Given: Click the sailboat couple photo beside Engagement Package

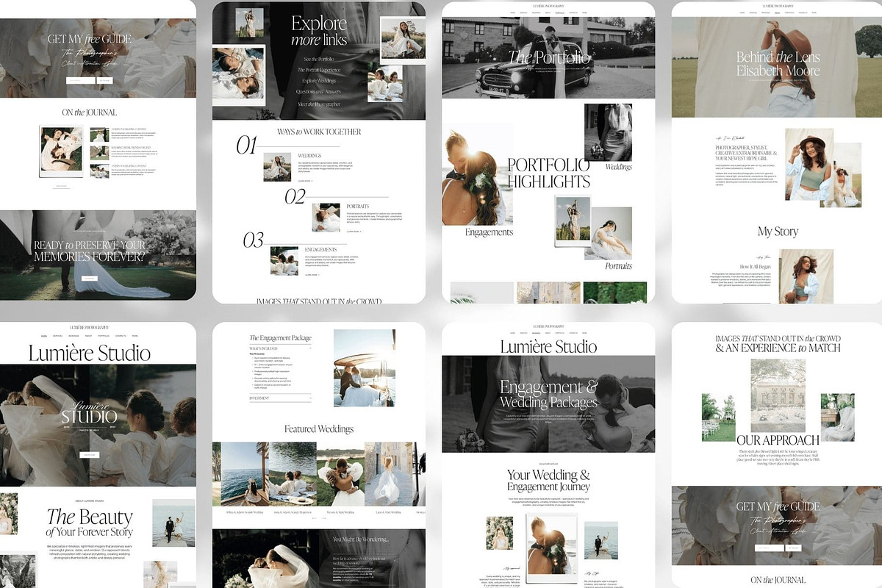Looking at the screenshot, I should (x=365, y=368).
